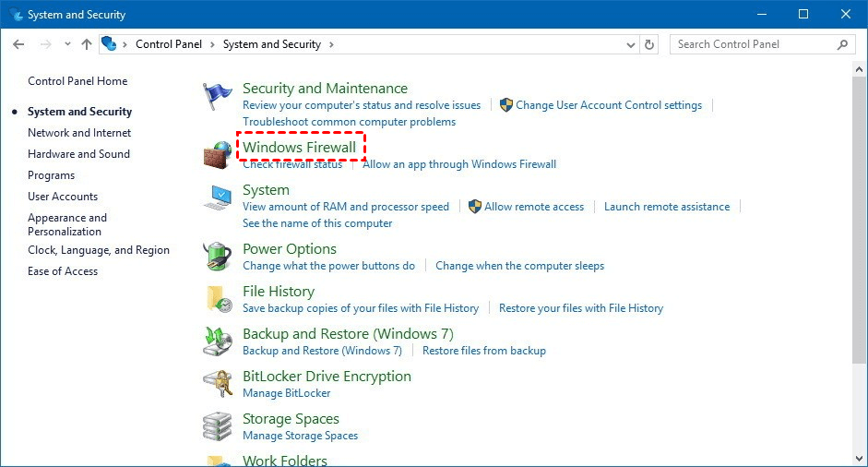The image size is (868, 467).
Task: Click the Security and Maintenance flag icon
Action: click(x=218, y=97)
